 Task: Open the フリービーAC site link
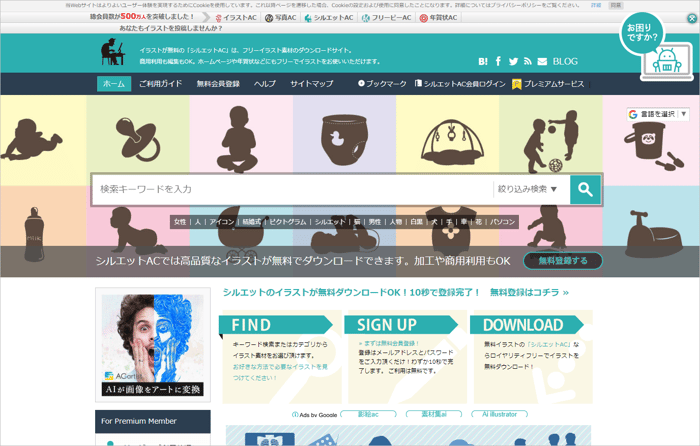coord(387,18)
